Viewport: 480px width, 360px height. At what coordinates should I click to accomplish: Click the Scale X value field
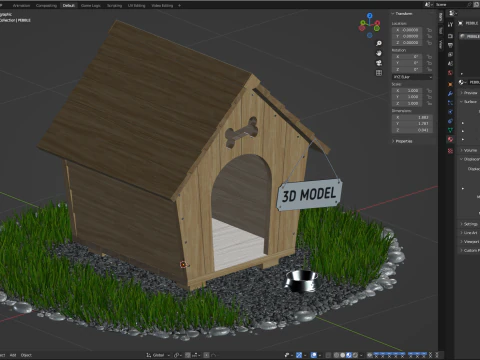pyautogui.click(x=407, y=91)
